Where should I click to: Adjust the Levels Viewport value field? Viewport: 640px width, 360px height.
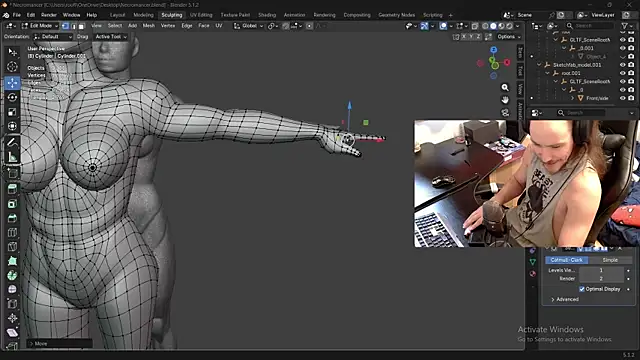[x=601, y=270]
